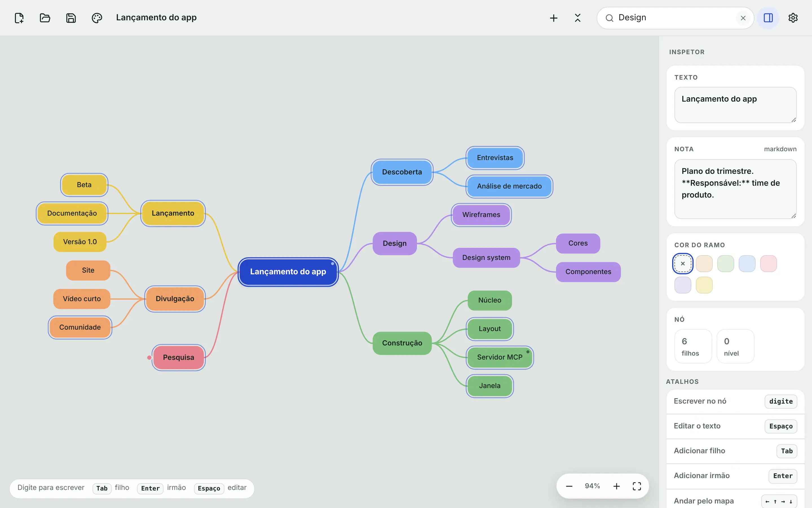Select the yellow Lançamento node
The height and width of the screenshot is (508, 812).
pos(173,213)
